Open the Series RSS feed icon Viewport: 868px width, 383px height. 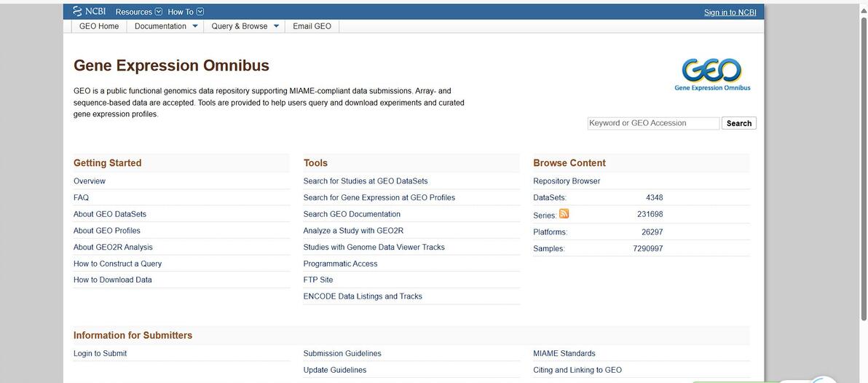pyautogui.click(x=564, y=213)
